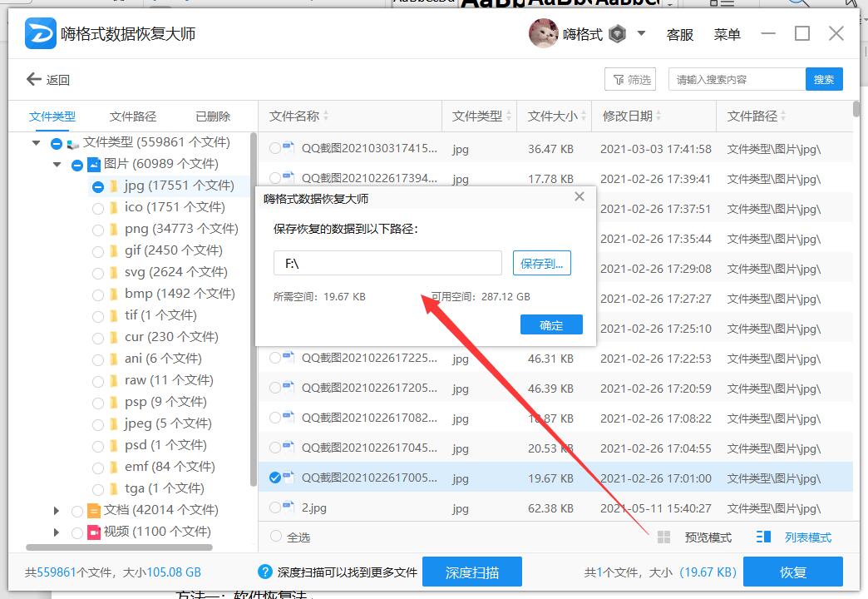The width and height of the screenshot is (868, 599).
Task: Click sort arrows on modified date column
Action: pos(658,116)
